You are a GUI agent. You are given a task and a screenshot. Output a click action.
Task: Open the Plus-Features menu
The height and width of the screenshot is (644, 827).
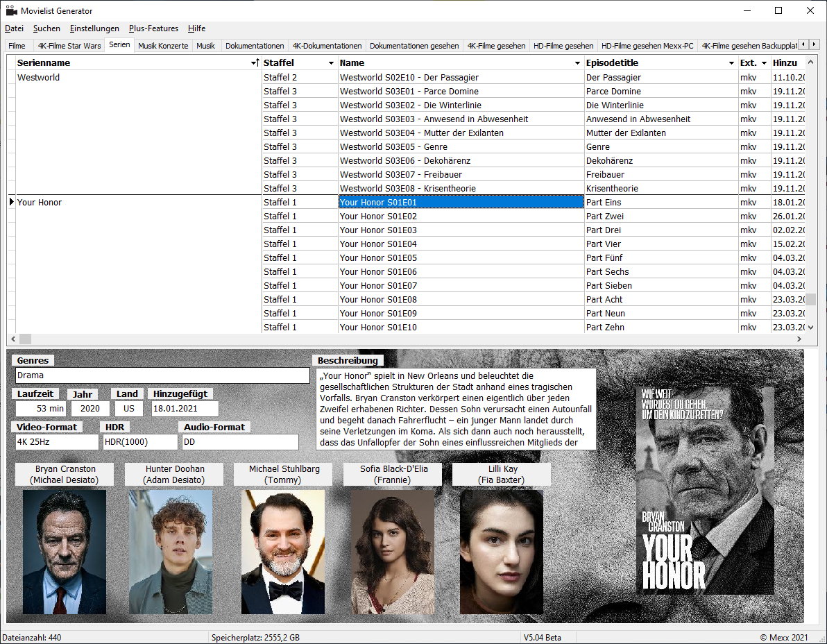click(x=153, y=28)
